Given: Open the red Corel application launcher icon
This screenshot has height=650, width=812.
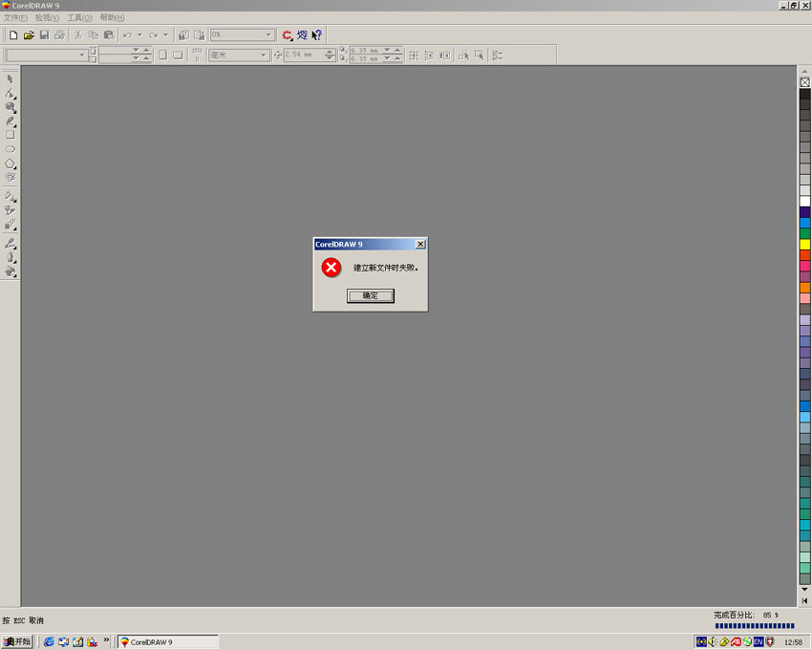Looking at the screenshot, I should tap(288, 35).
